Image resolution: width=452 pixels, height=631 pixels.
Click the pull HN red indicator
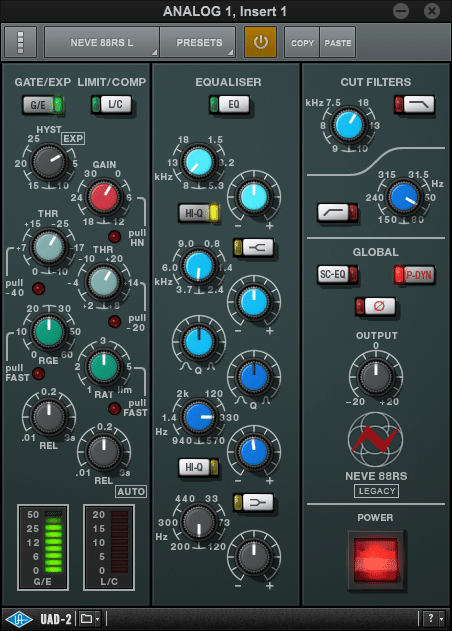click(x=114, y=236)
